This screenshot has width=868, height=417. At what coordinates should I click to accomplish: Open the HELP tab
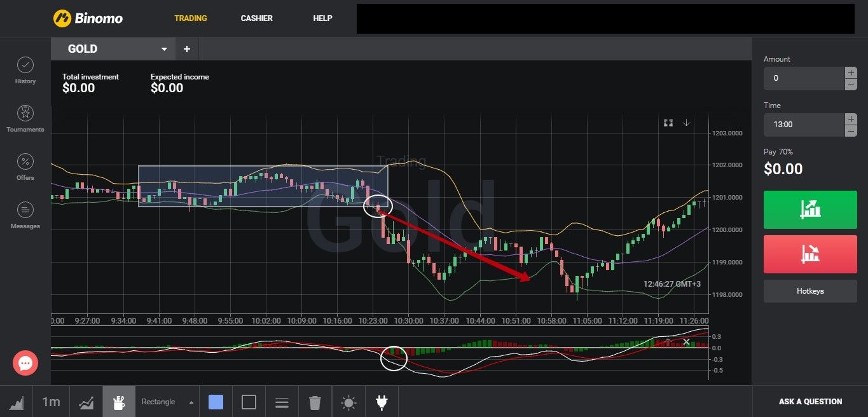(322, 18)
